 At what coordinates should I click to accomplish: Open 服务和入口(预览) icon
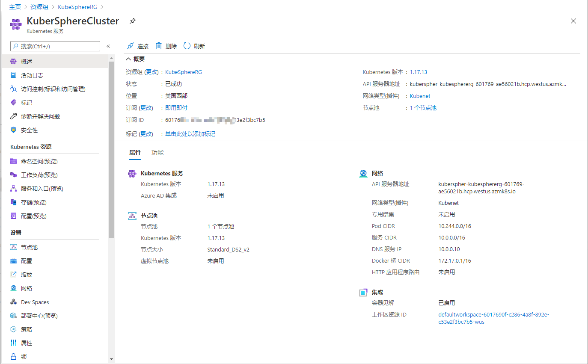coord(14,189)
